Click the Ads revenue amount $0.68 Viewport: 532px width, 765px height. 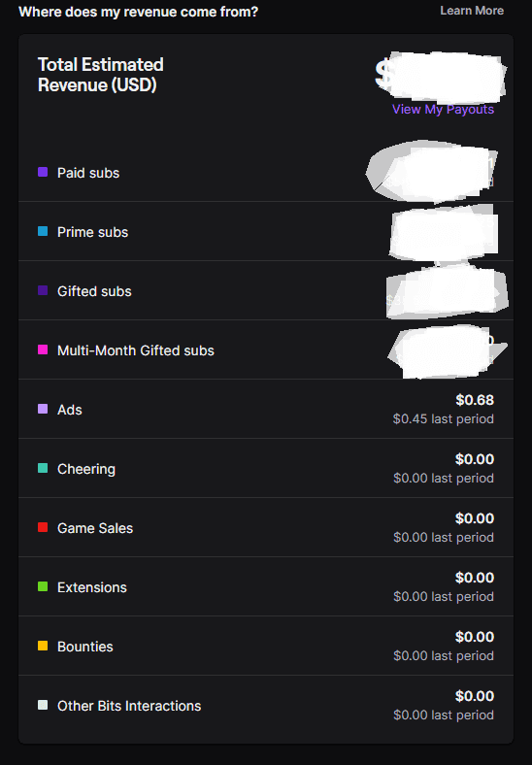tap(475, 400)
